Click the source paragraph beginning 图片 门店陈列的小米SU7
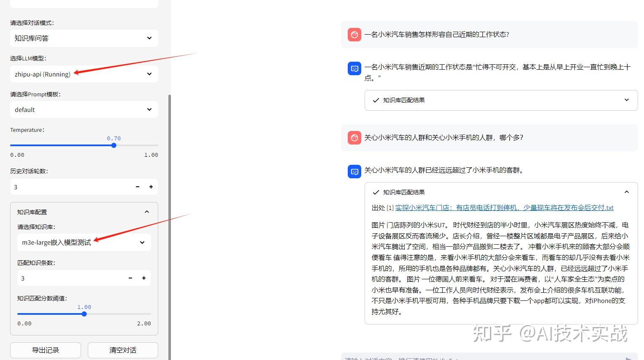Screen dimensions: 644x360 point(501,268)
